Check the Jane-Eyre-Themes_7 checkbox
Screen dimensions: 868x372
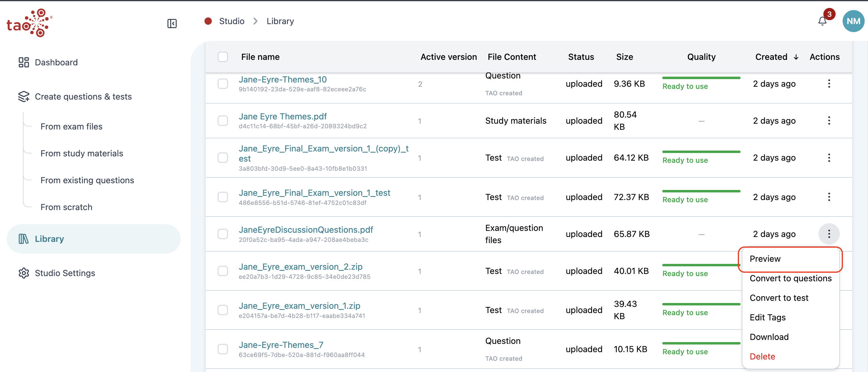(223, 349)
